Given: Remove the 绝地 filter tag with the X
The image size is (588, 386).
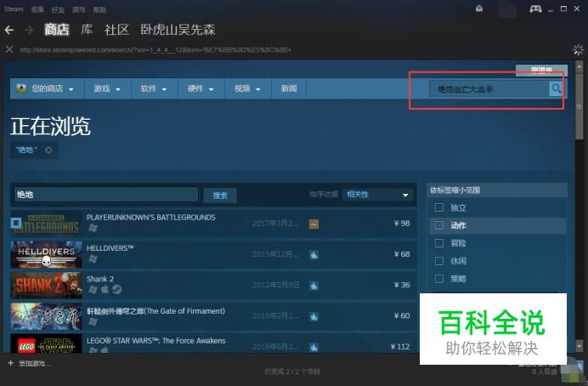Looking at the screenshot, I should pyautogui.click(x=48, y=150).
